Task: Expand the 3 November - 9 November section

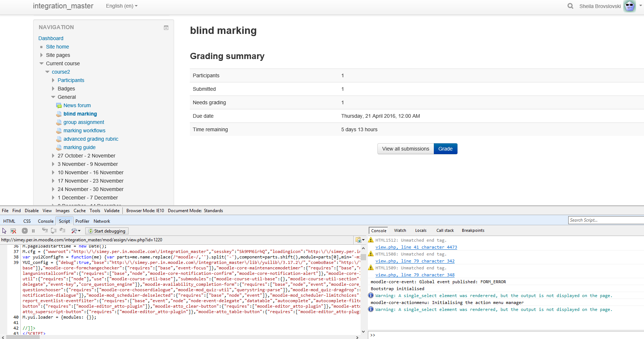Action: point(53,164)
